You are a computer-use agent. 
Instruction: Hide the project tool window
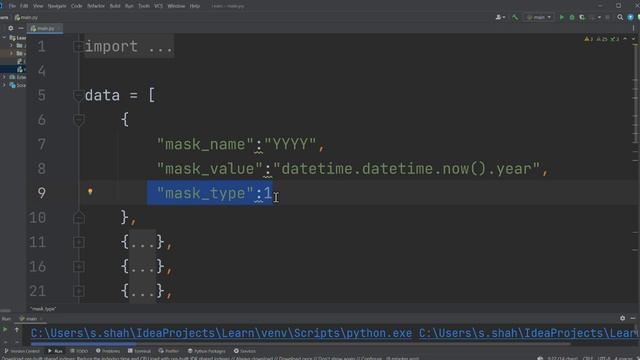point(21,28)
